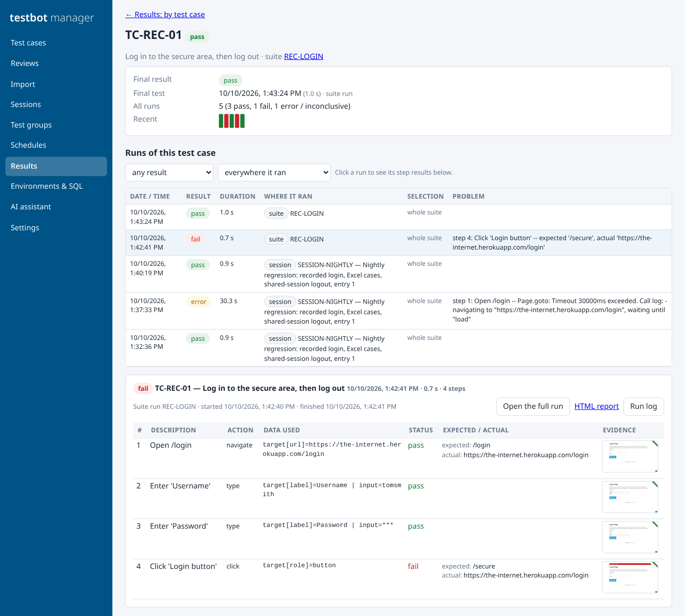Screen dimensions: 685x616
Task: Go to Settings in the sidebar
Action: pos(56,228)
